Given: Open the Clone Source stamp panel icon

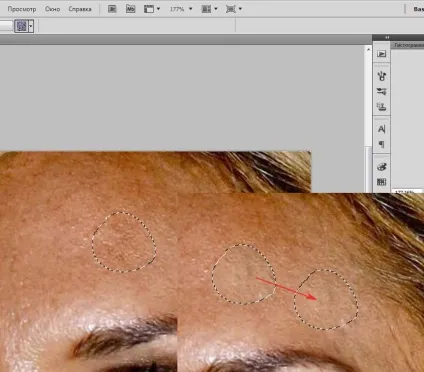Looking at the screenshot, I should pyautogui.click(x=381, y=107).
